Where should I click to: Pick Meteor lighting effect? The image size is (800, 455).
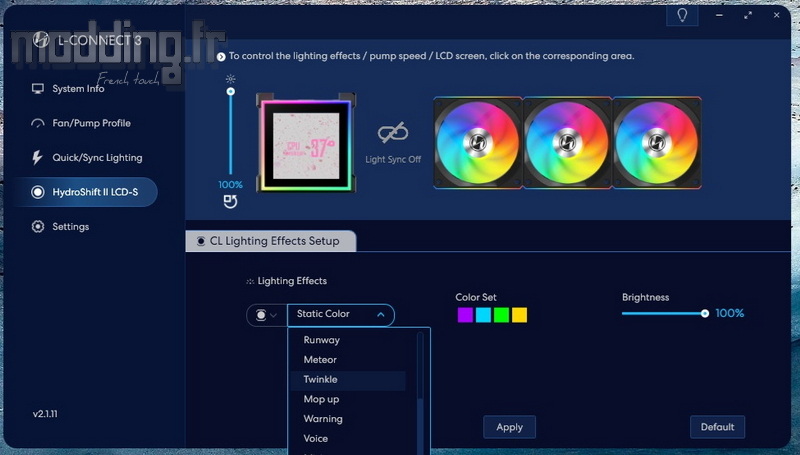[320, 360]
